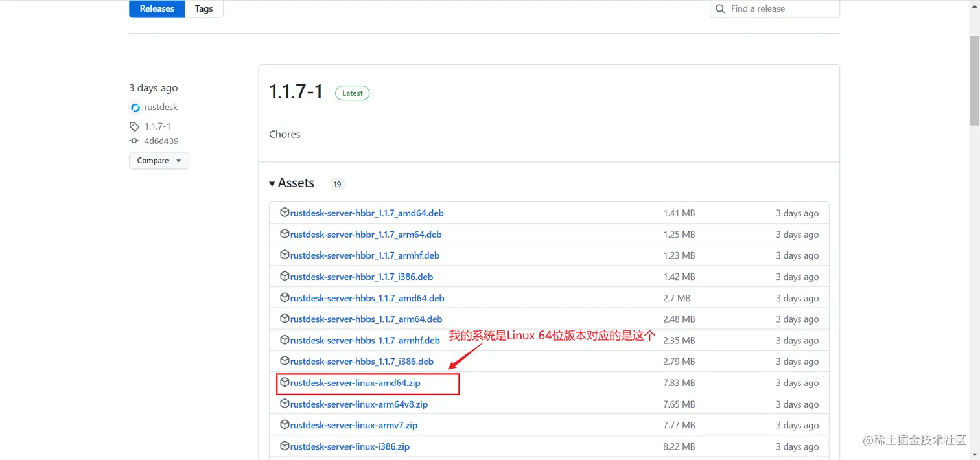Download rustdesk-server-hbbs_1.1.7_amd64.deb

[367, 298]
